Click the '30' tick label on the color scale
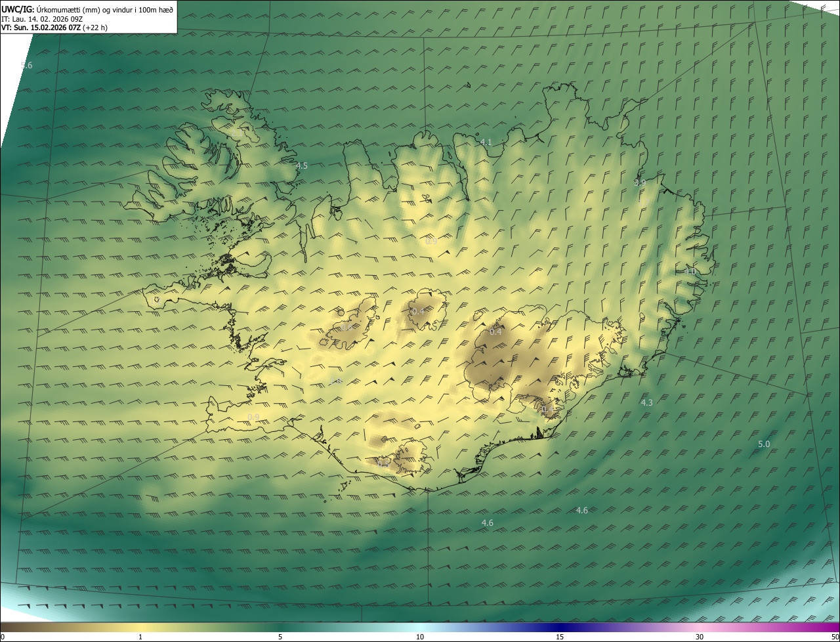This screenshot has height=642, width=840. click(700, 637)
